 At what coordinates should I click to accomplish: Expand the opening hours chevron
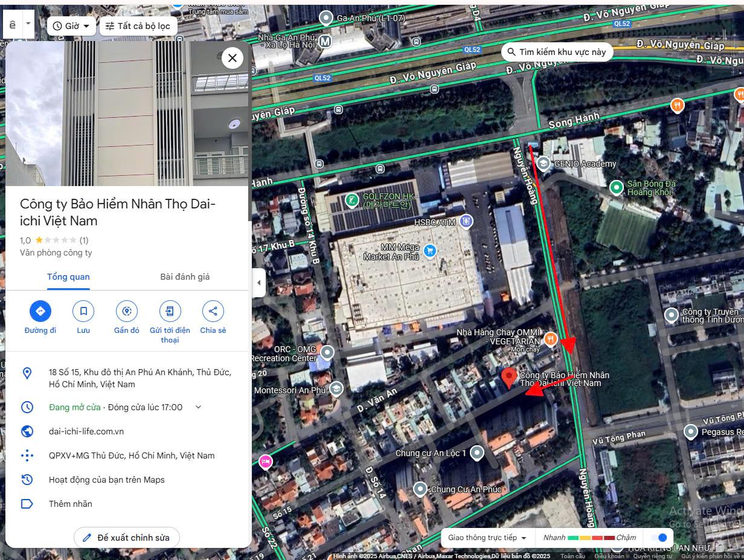(x=198, y=407)
